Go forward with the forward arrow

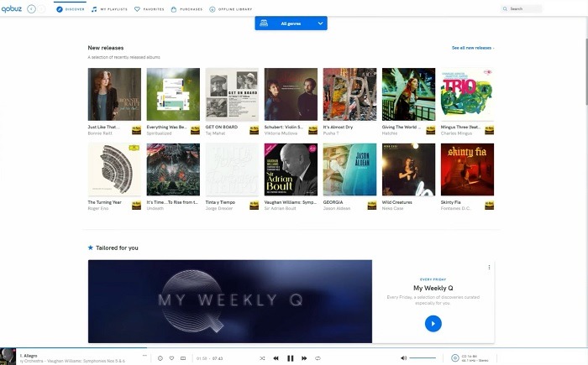click(41, 9)
